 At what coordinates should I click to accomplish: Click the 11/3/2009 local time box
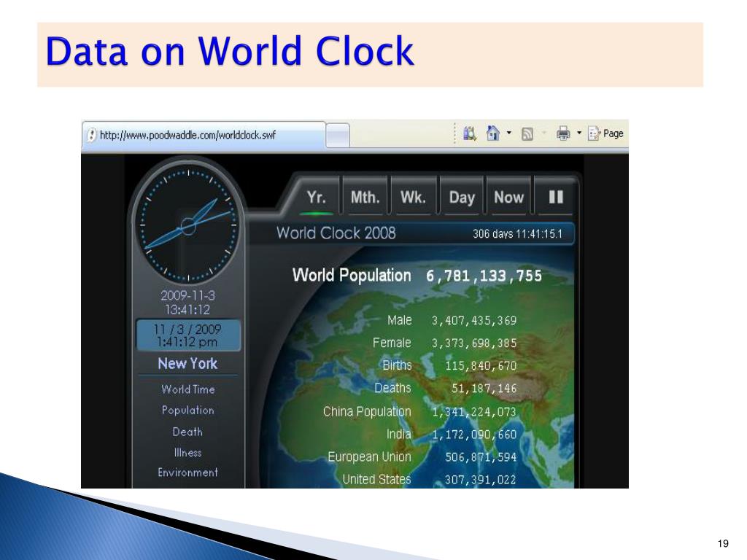[188, 335]
